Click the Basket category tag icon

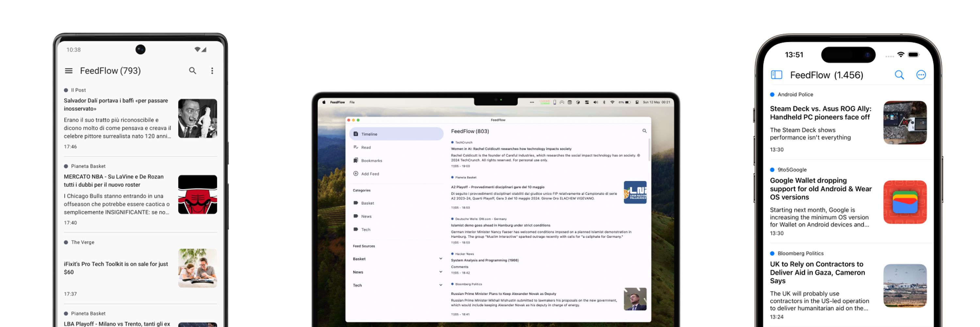pos(356,203)
